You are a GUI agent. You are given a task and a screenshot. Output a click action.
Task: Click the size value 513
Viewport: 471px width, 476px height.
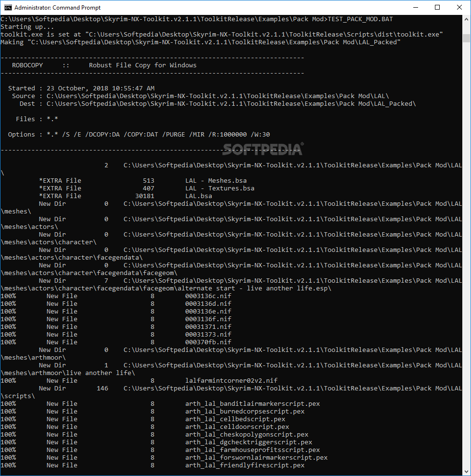click(x=149, y=181)
